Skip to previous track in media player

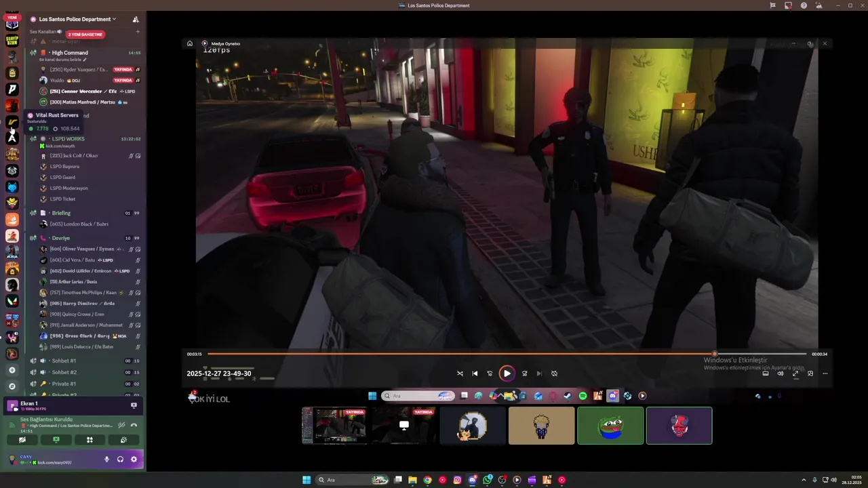tap(475, 373)
